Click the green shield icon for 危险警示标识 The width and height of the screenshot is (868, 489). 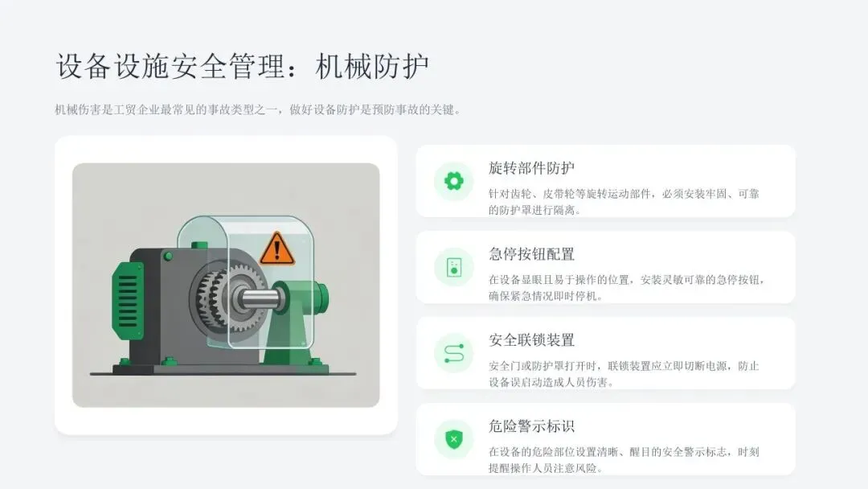(x=454, y=439)
